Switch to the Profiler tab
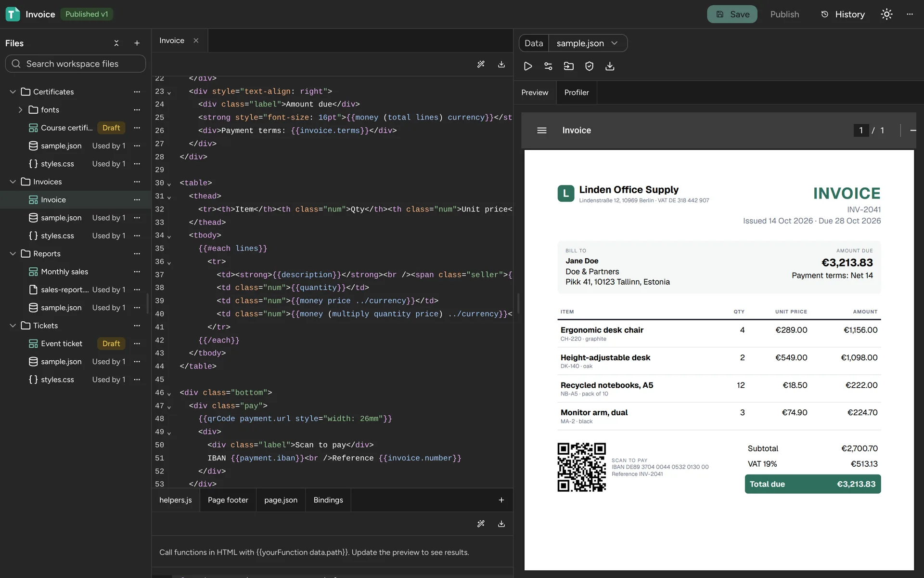The image size is (924, 578). click(x=577, y=92)
